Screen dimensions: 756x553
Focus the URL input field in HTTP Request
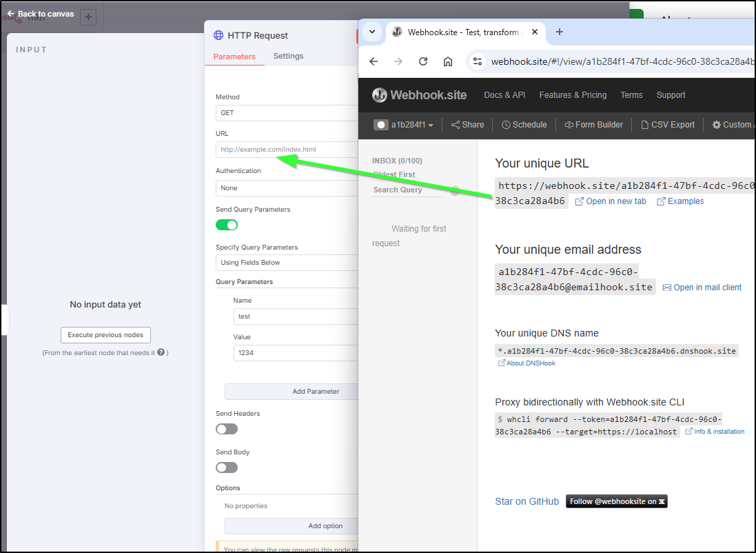pyautogui.click(x=287, y=150)
